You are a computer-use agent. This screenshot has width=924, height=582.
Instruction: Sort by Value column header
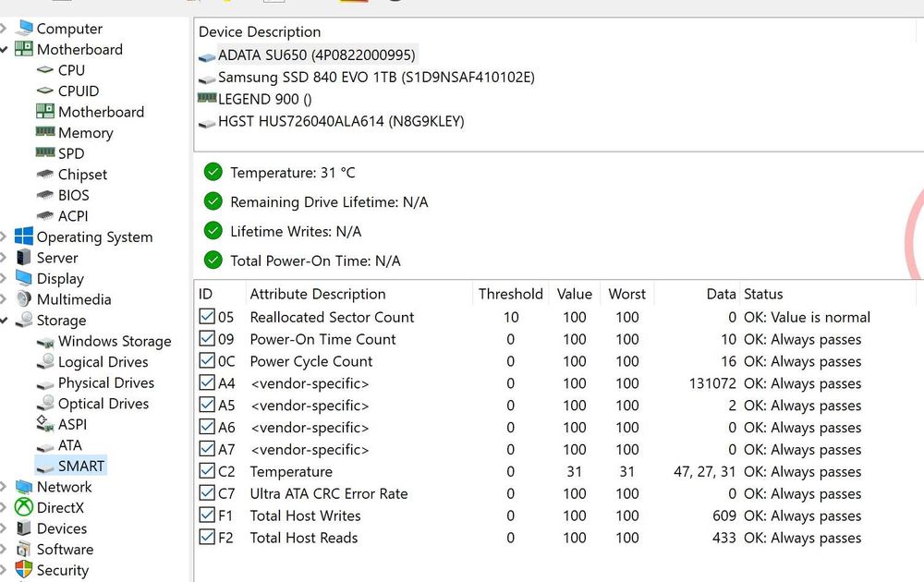(x=574, y=294)
